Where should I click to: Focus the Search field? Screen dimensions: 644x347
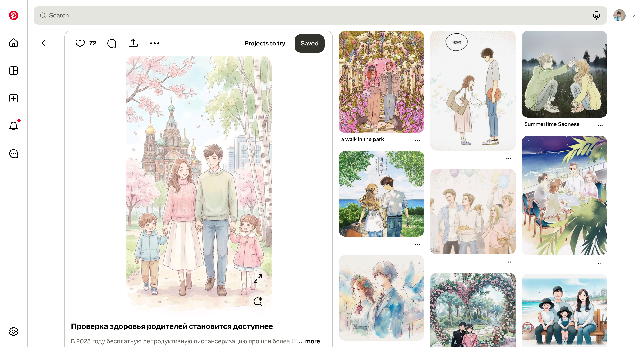click(320, 15)
